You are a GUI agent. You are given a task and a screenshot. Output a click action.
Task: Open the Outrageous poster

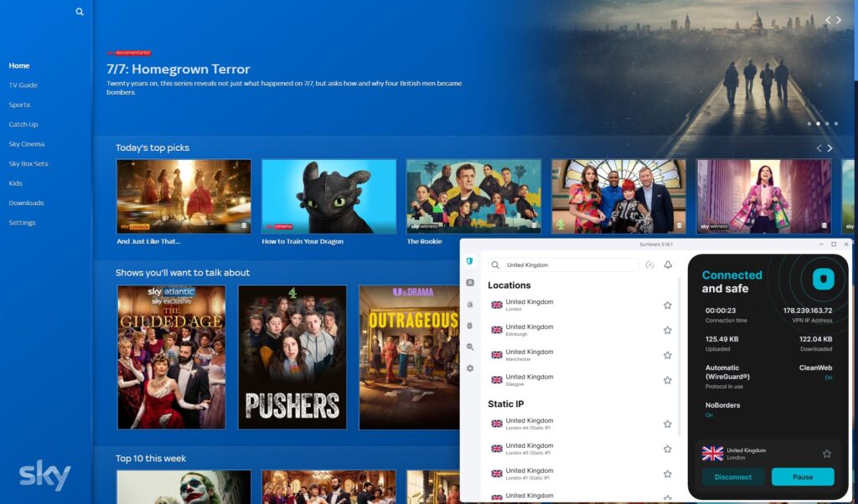point(409,357)
